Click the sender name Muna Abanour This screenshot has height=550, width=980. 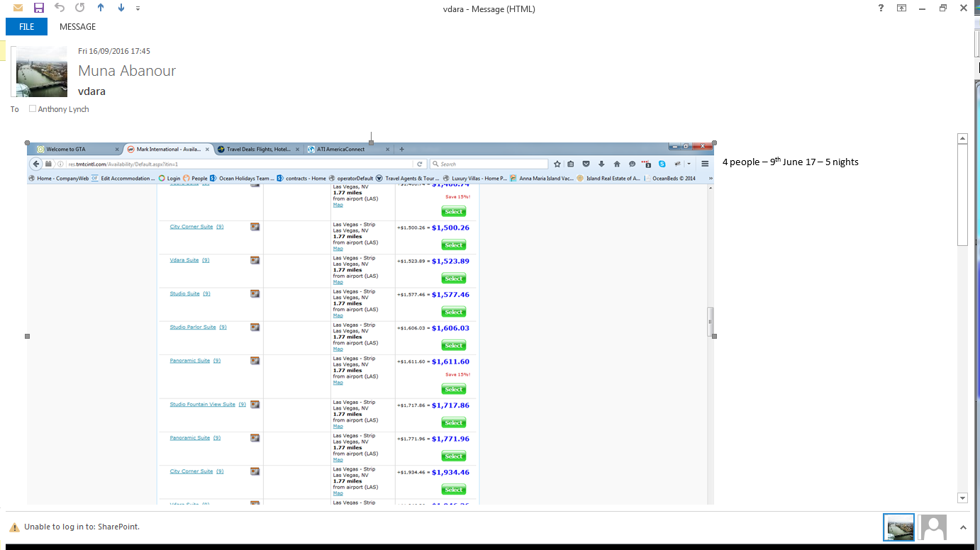(127, 71)
